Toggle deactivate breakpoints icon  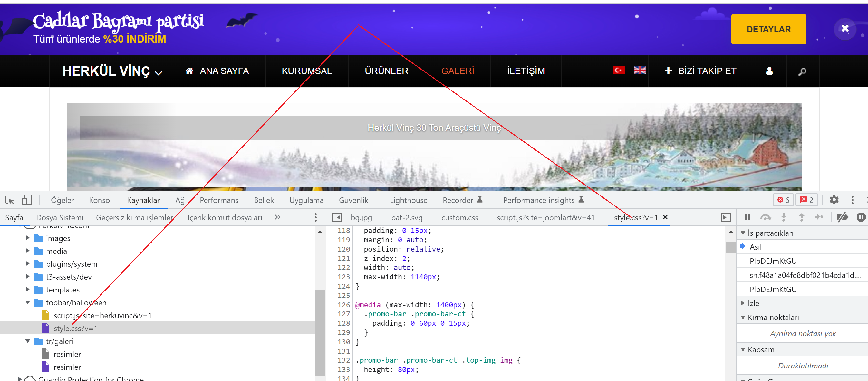point(843,217)
